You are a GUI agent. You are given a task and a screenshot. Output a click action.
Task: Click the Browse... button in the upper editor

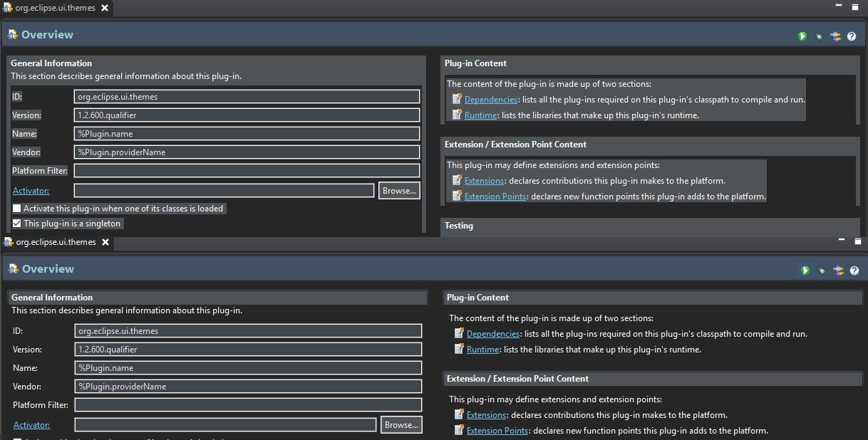(398, 191)
